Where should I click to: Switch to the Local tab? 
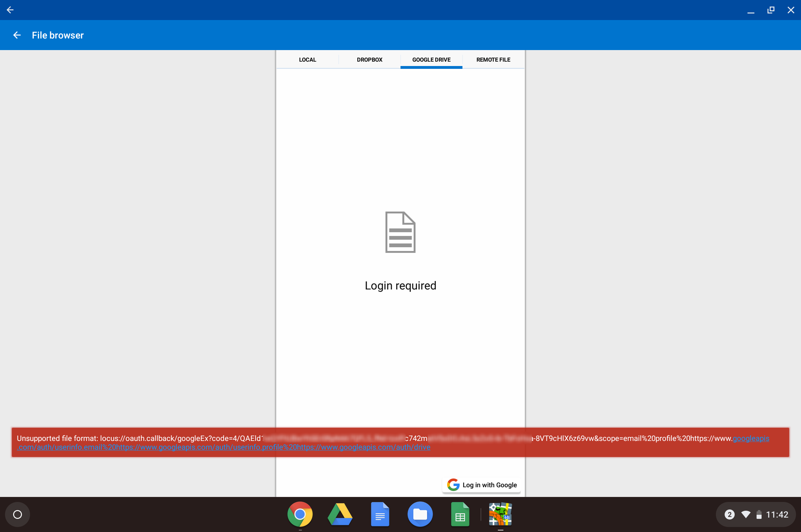307,60
